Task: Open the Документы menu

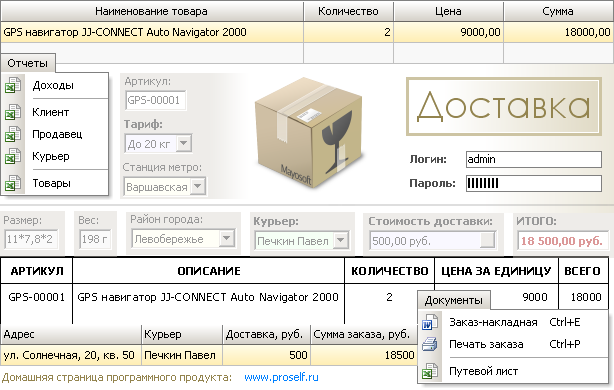Action: point(454,300)
